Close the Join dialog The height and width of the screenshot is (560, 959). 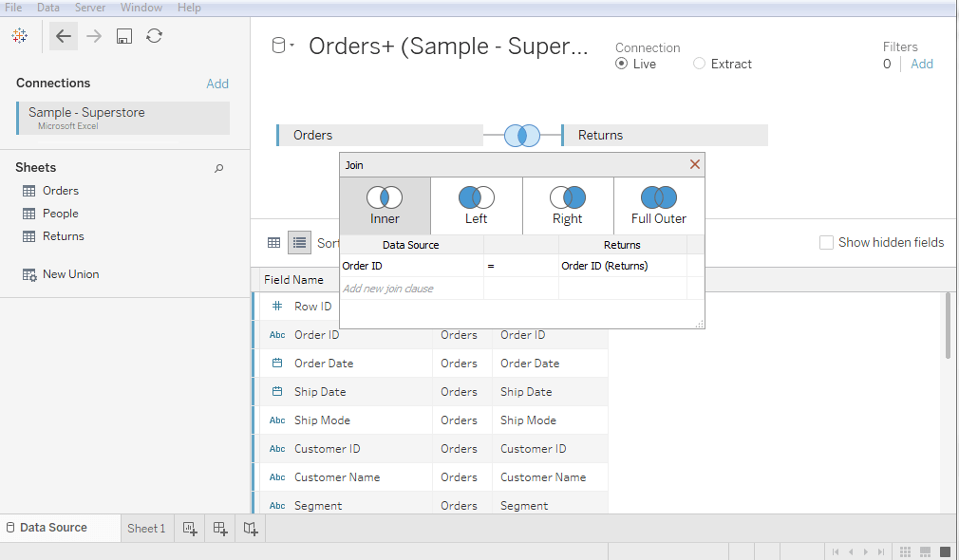click(x=695, y=164)
